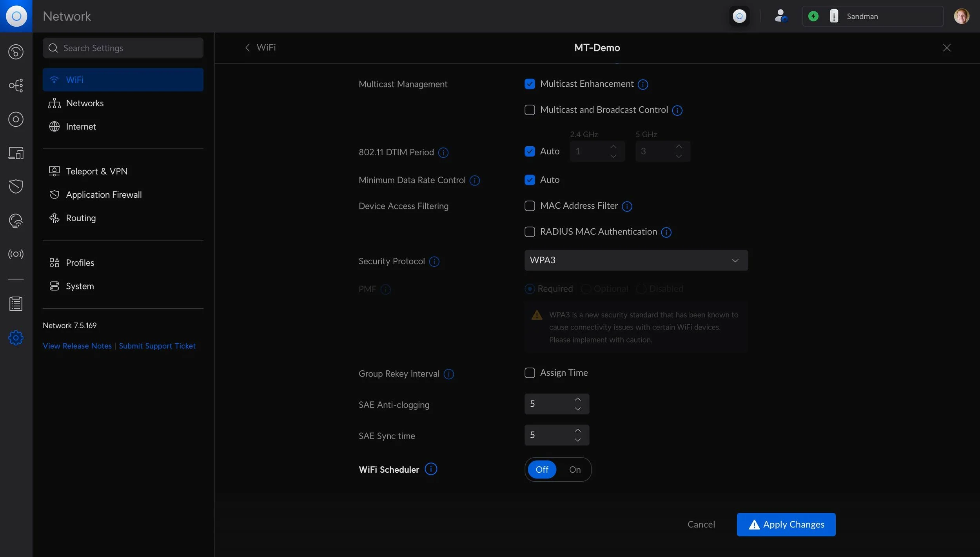Disable the Multicast Enhancement checkbox
This screenshot has height=557, width=980.
[530, 84]
